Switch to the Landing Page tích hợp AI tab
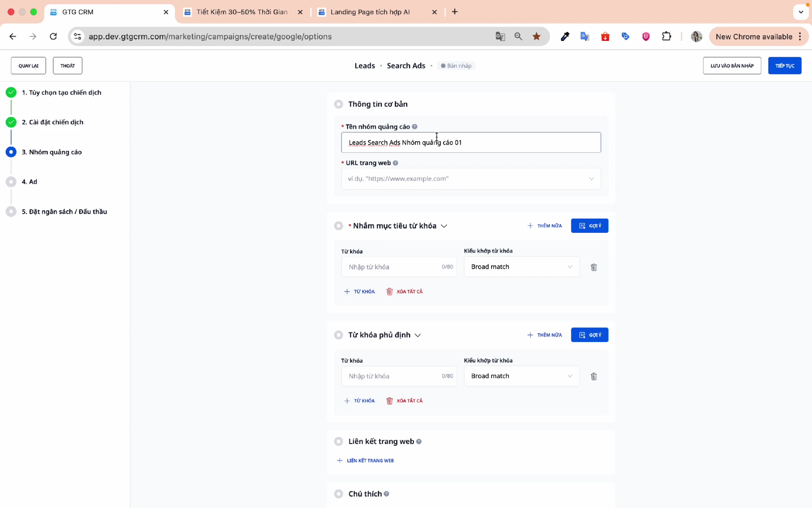This screenshot has width=812, height=508. tap(370, 12)
